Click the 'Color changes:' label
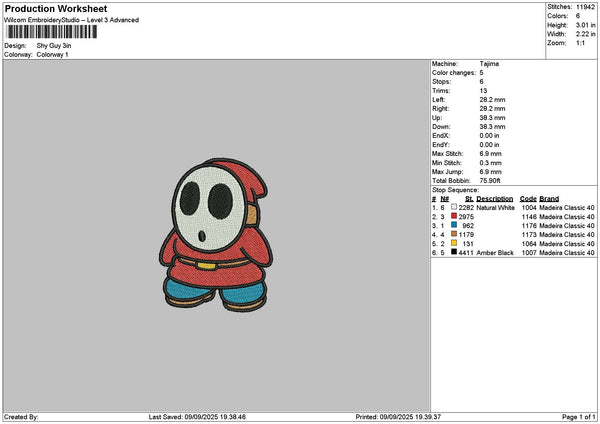Screen dimensions: 600x424 pyautogui.click(x=454, y=73)
